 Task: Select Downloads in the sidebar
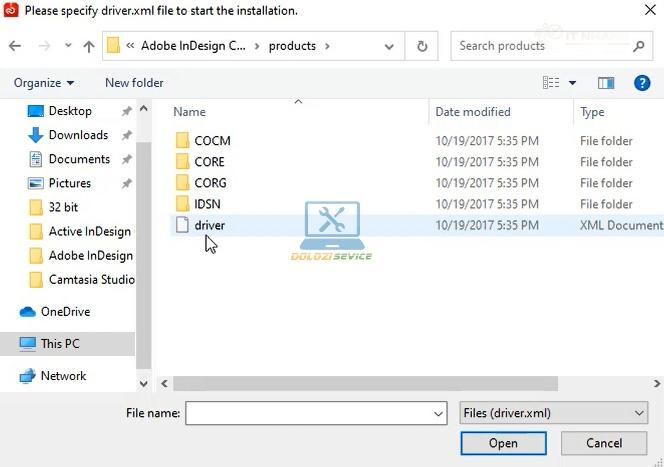[78, 135]
